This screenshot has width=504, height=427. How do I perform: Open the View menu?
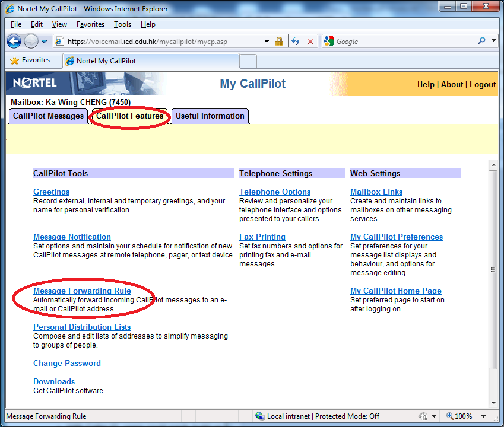[59, 24]
